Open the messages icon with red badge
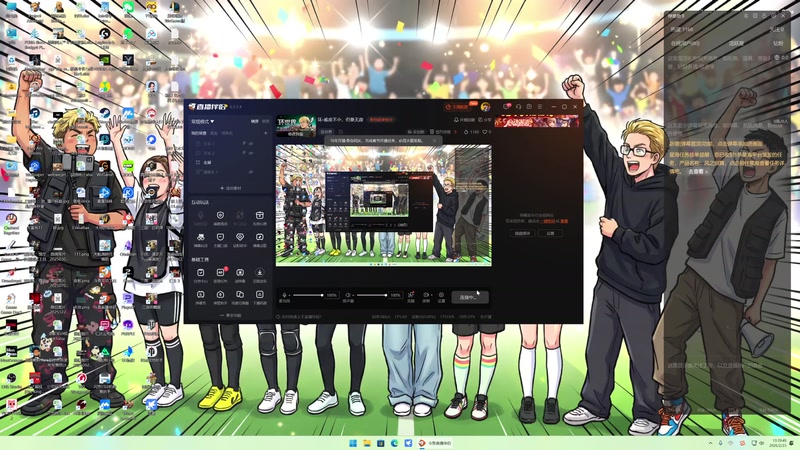This screenshot has height=450, width=800. [507, 107]
